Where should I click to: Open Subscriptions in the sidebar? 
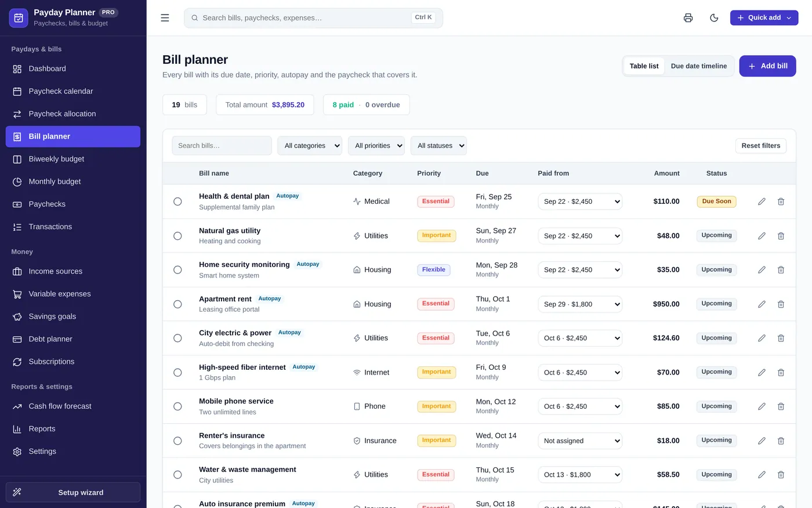[x=73, y=362]
